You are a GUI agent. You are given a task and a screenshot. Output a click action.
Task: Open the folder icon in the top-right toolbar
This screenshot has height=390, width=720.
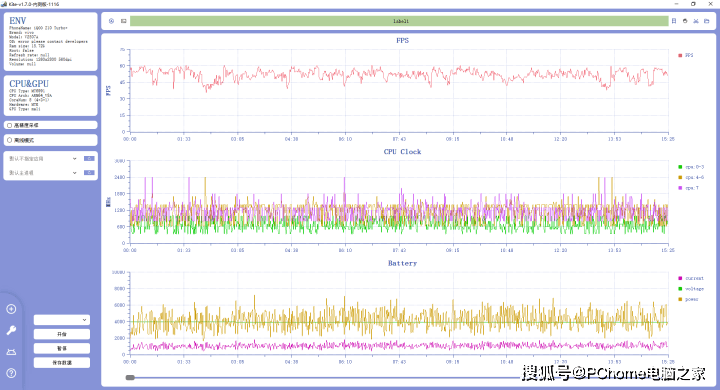click(x=707, y=21)
